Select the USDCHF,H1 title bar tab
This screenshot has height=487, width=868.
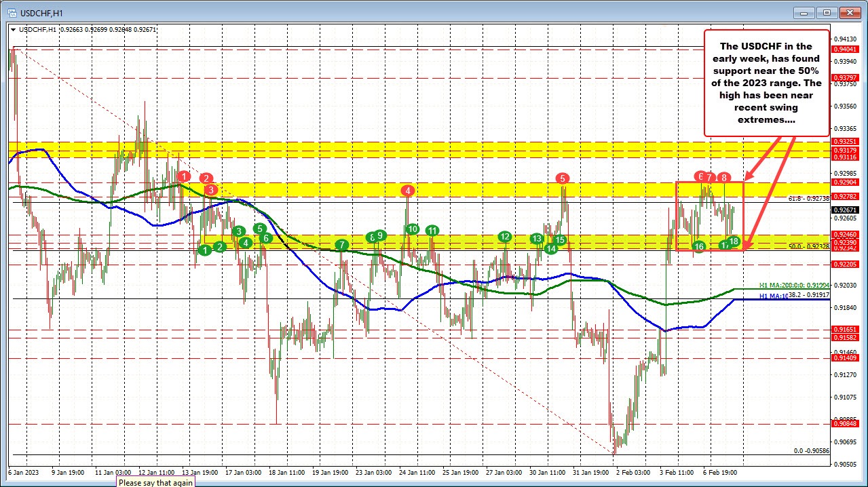pyautogui.click(x=42, y=12)
